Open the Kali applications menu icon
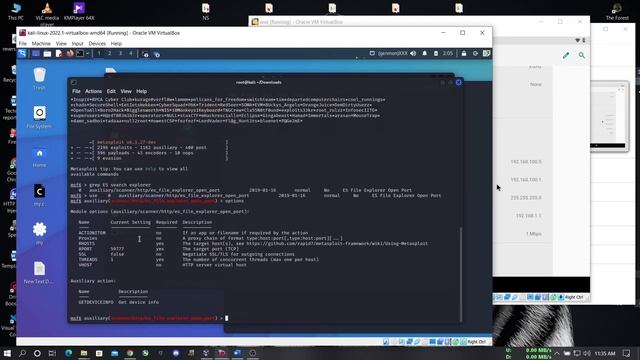This screenshot has width=640, height=360. pyautogui.click(x=22, y=53)
